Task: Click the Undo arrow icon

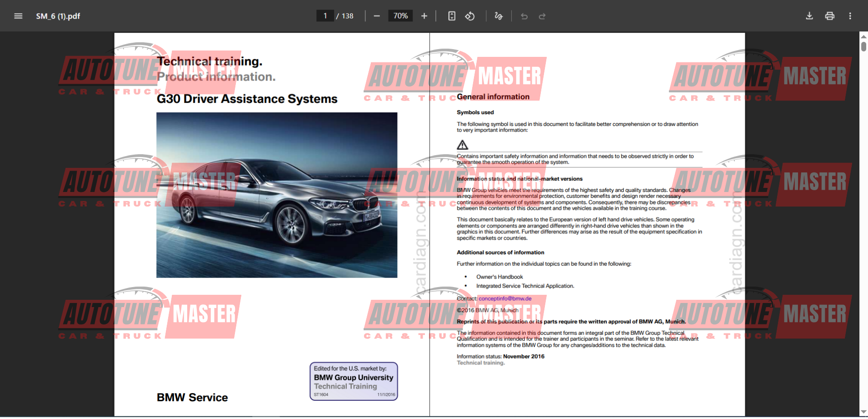Action: [524, 16]
